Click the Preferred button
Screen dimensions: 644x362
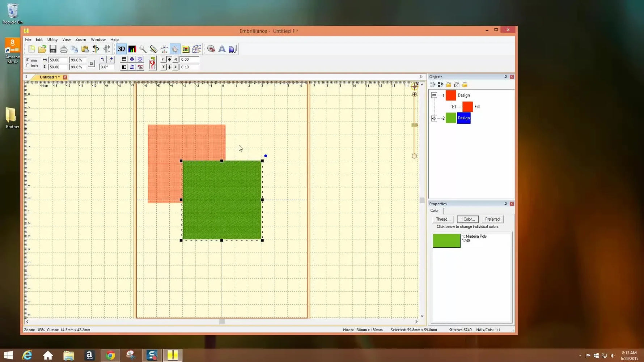pyautogui.click(x=492, y=219)
